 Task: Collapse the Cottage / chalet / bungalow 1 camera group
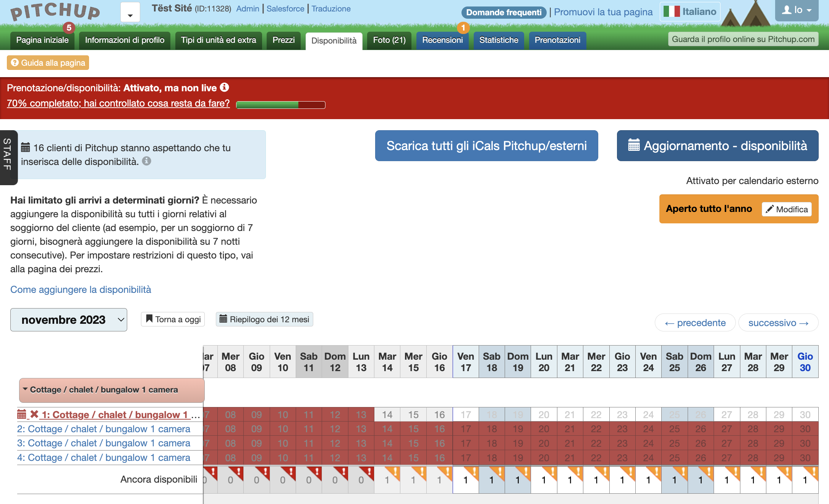click(x=112, y=390)
